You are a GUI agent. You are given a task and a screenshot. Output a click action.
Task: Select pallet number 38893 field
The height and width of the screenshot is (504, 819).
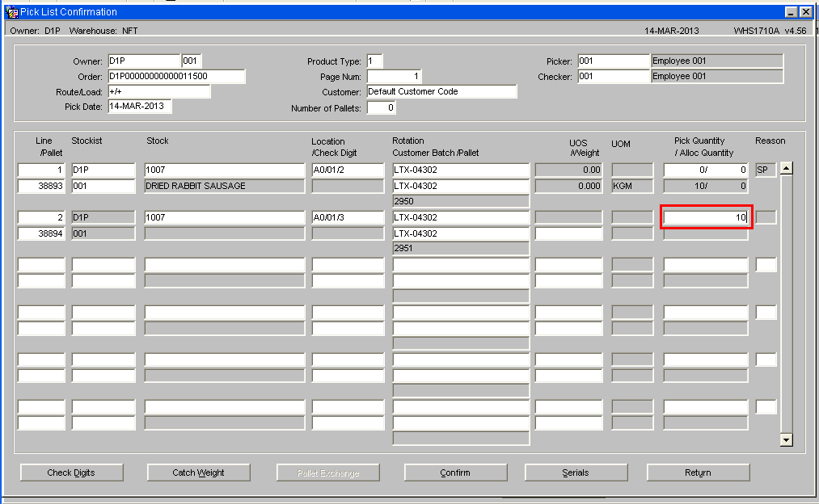(41, 187)
